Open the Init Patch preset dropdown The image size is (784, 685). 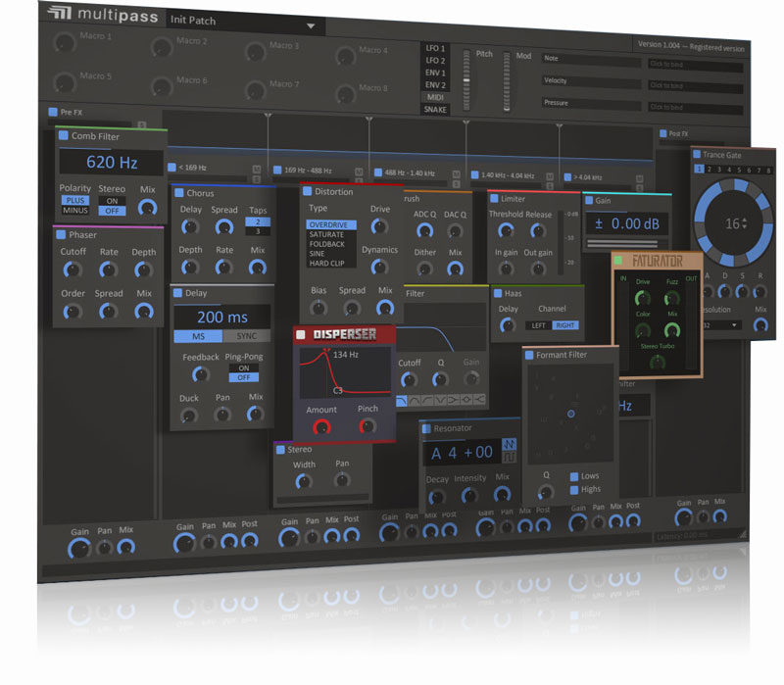311,26
